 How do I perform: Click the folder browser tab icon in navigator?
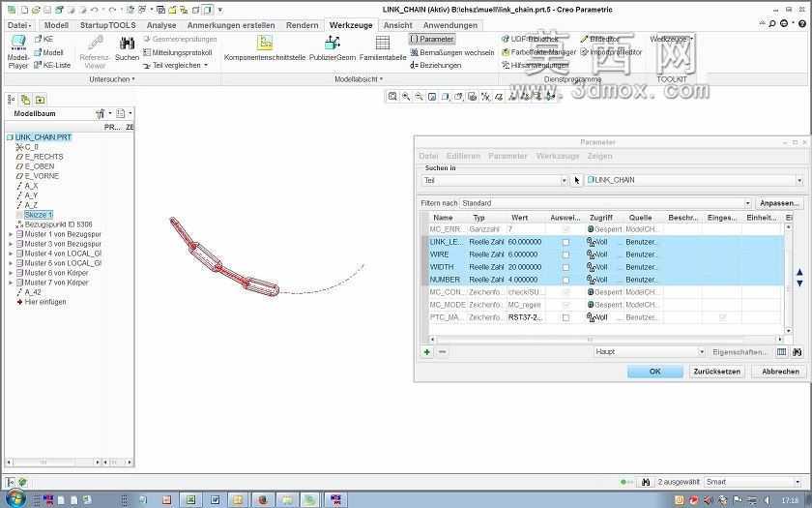(40, 100)
